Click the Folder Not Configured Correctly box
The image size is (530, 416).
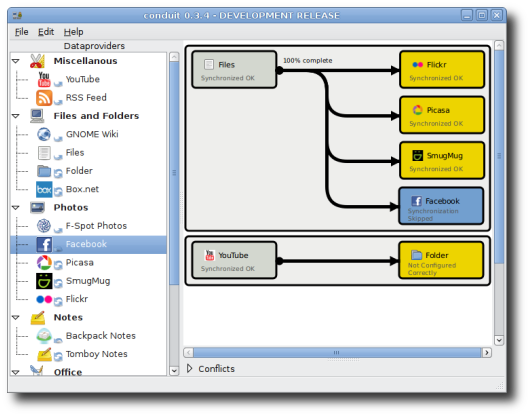pyautogui.click(x=441, y=260)
